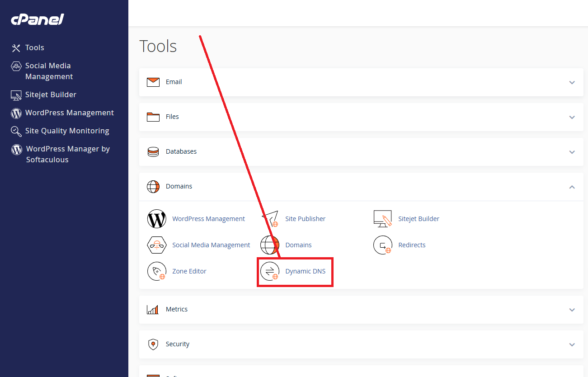The height and width of the screenshot is (377, 588).
Task: Click the Email envelope icon
Action: 153,82
